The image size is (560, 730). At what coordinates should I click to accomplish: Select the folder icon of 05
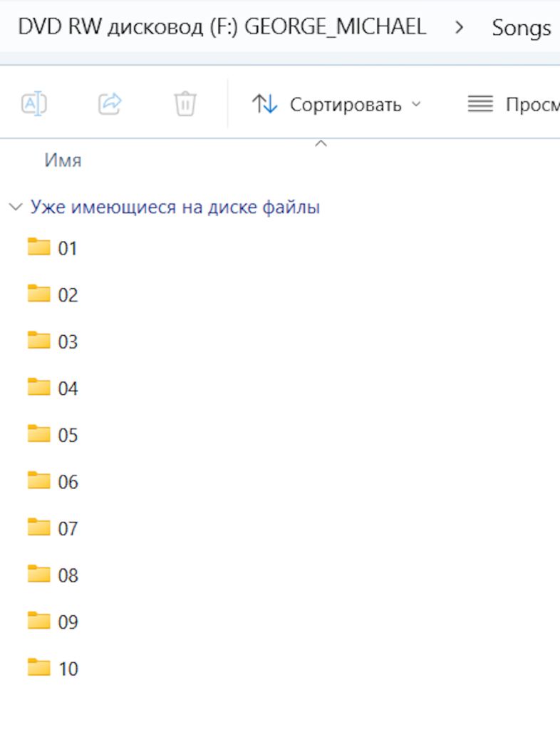(38, 433)
